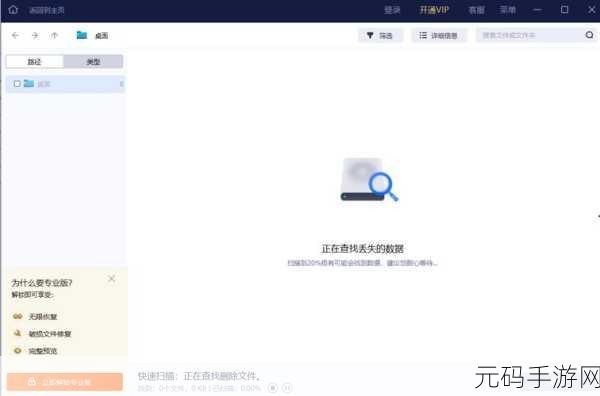Image resolution: width=600 pixels, height=396 pixels.
Task: Switch to the 类型 tab
Action: coord(93,62)
